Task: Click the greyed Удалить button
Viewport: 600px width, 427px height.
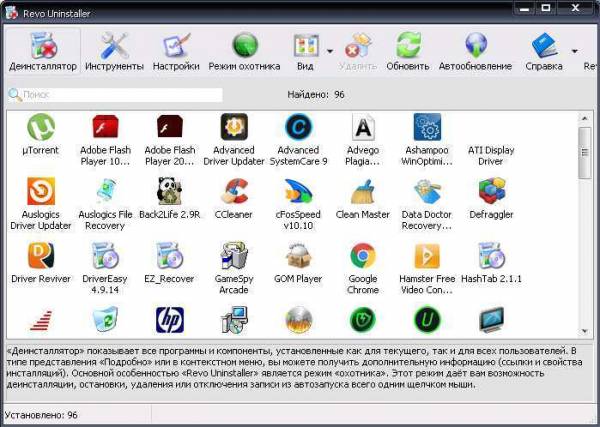Action: [x=358, y=52]
